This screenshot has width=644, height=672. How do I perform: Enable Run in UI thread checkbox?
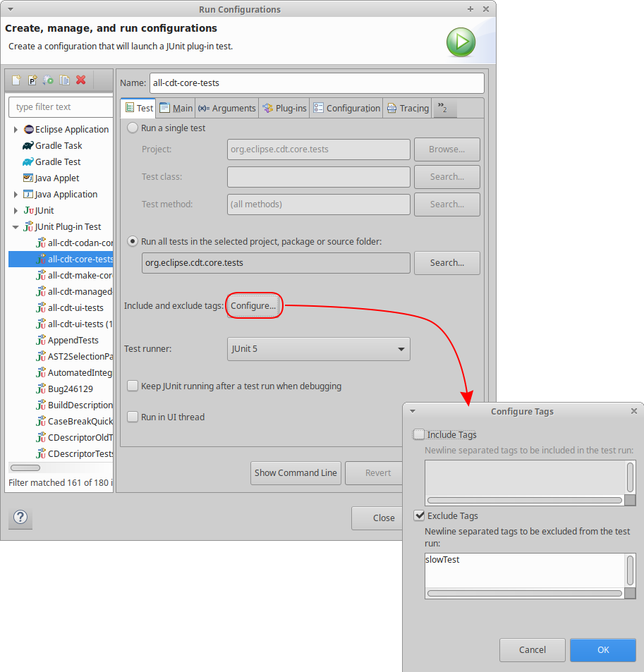(x=133, y=417)
